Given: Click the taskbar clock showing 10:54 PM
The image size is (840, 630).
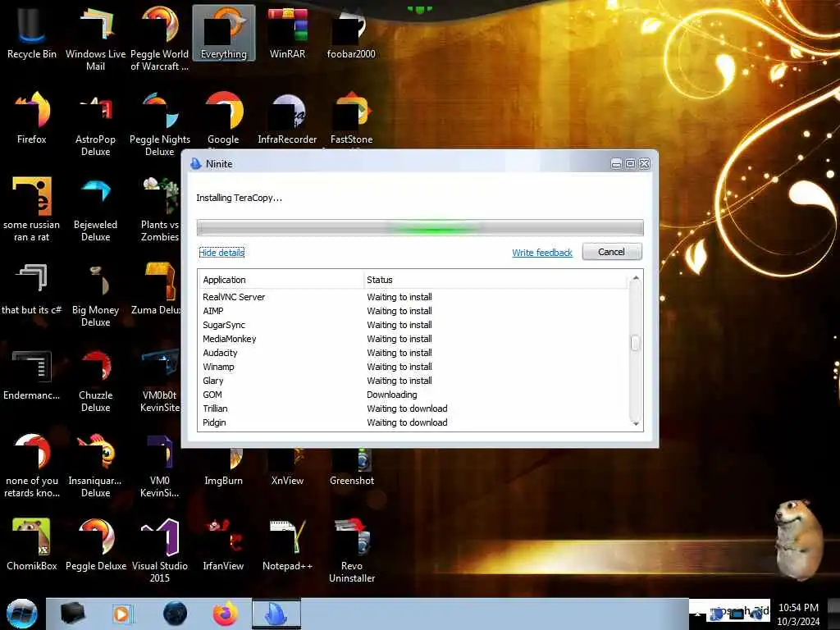Looking at the screenshot, I should 798,614.
